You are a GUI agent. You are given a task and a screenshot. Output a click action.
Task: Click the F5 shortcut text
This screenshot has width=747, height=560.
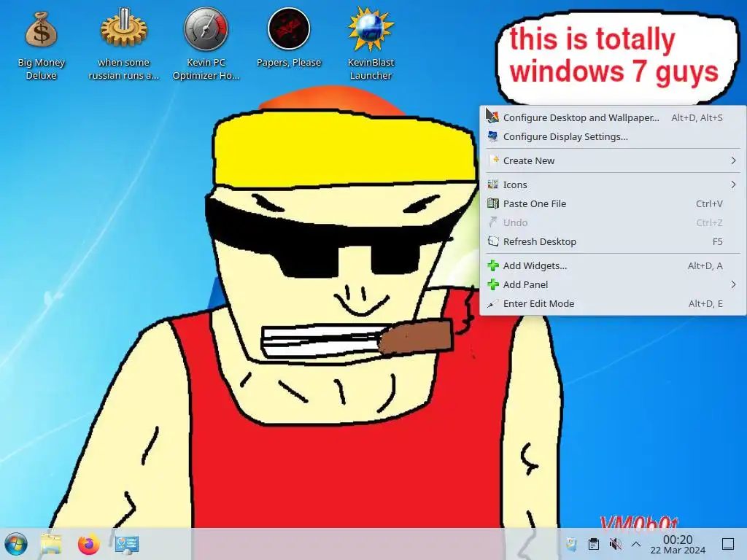[718, 241]
